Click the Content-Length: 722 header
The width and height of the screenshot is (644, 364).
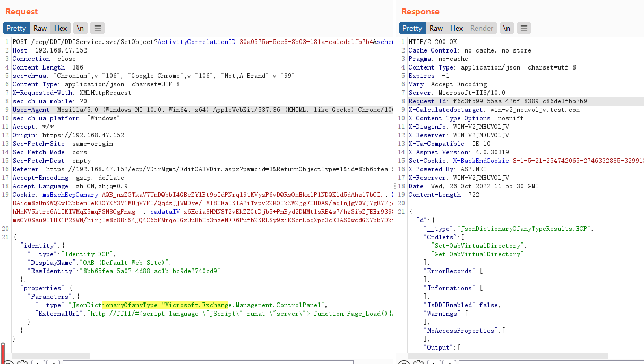coord(444,195)
